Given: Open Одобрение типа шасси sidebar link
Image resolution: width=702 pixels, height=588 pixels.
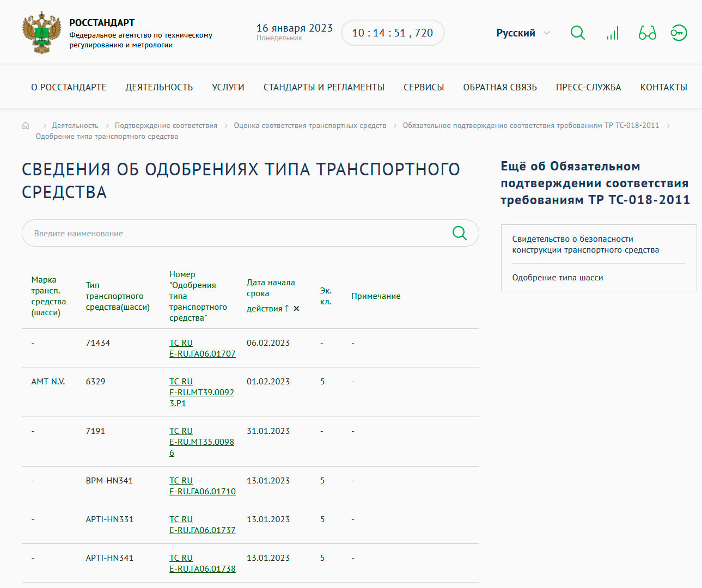Looking at the screenshot, I should tap(557, 278).
